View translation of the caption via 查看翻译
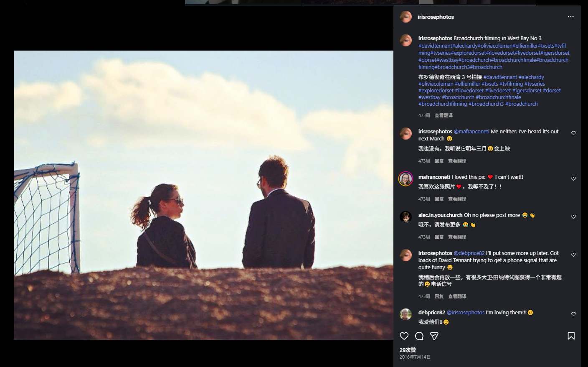588x367 pixels. pyautogui.click(x=444, y=115)
